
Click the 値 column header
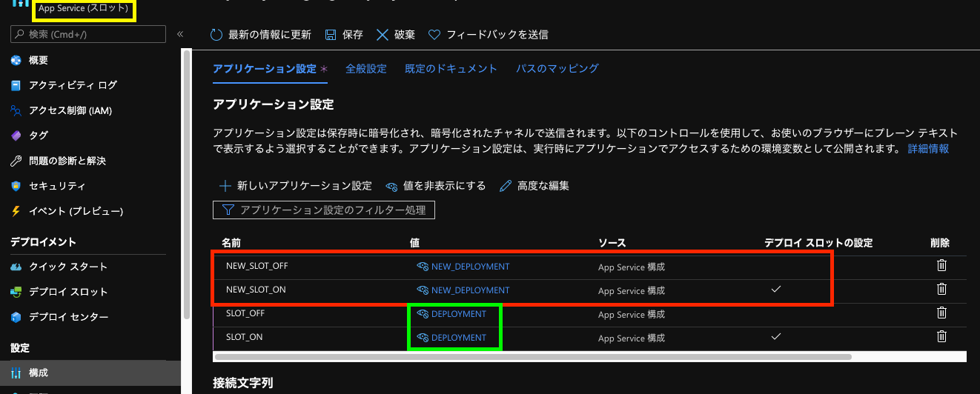tap(415, 242)
